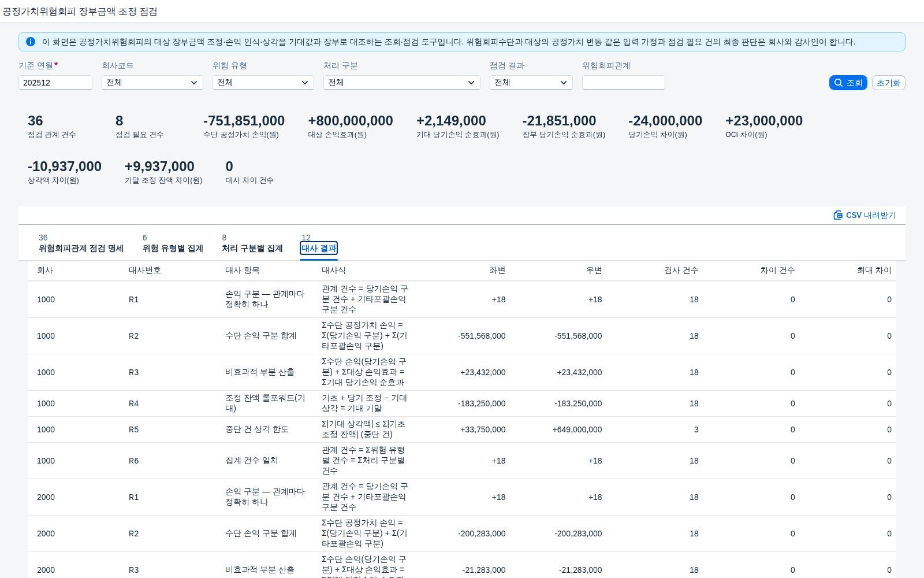Expand the 점검 결과 dropdown

coord(531,83)
